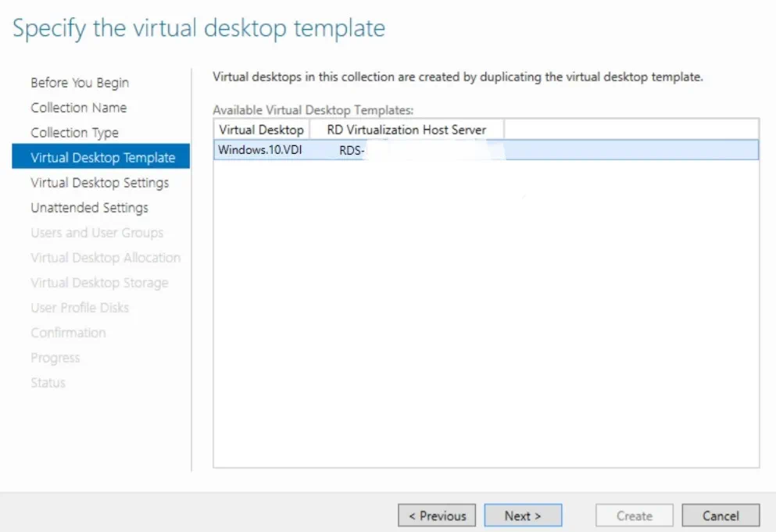Click the Status step
776x532 pixels.
point(48,382)
